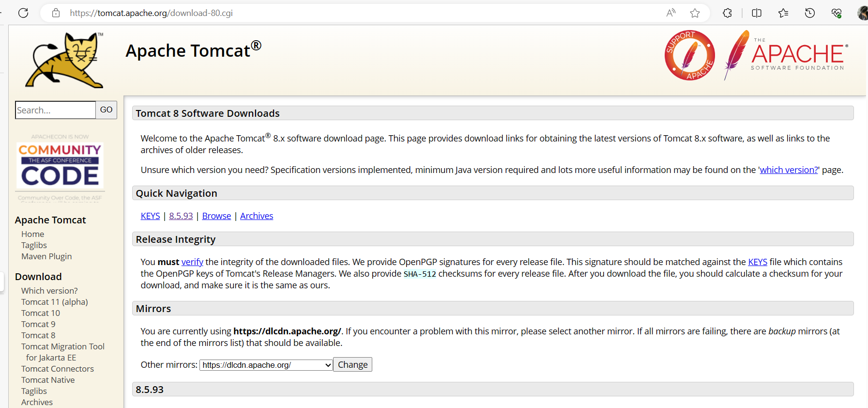This screenshot has height=408, width=868.
Task: Open Maven Plugin sidebar link
Action: pyautogui.click(x=46, y=256)
